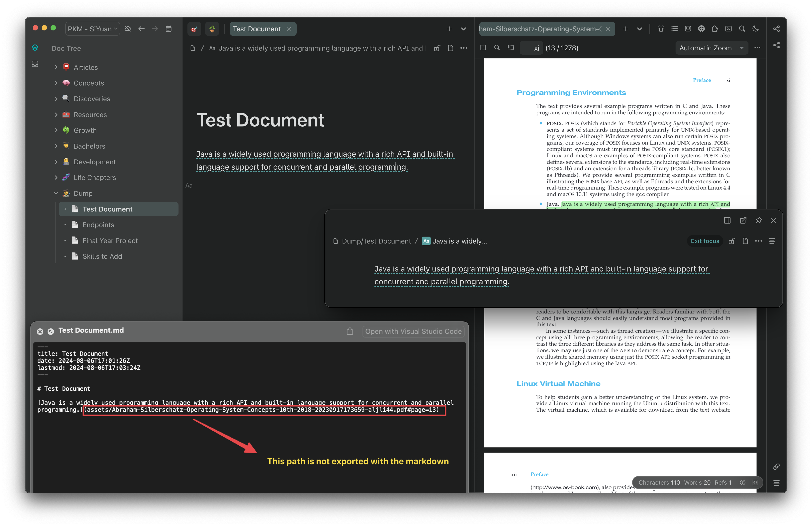Viewport: 812px width, 526px height.
Task: Click the Exit focus button
Action: point(705,241)
